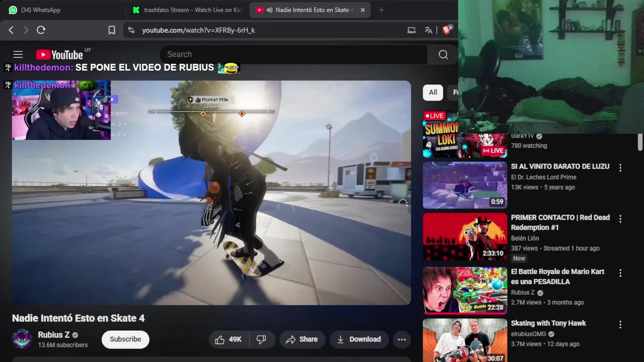Open the Rubius Z channel name link
The width and height of the screenshot is (644, 362).
[53, 335]
